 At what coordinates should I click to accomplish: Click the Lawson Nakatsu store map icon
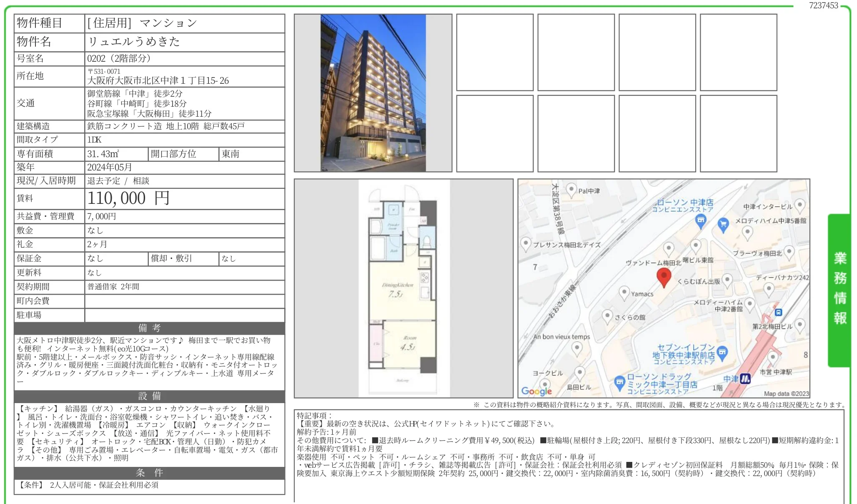click(x=701, y=221)
